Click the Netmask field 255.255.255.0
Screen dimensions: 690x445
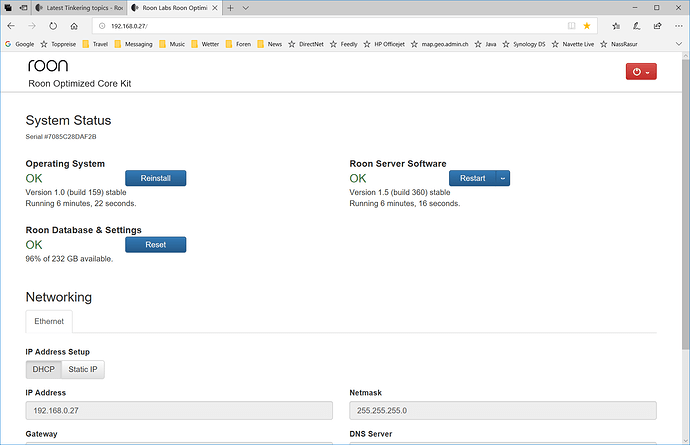pyautogui.click(x=503, y=410)
